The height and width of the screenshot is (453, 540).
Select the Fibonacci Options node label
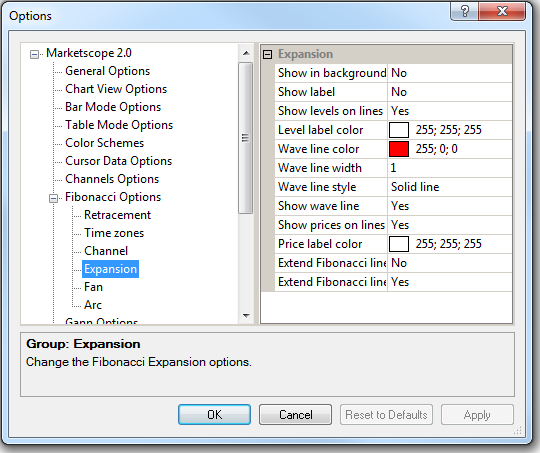113,197
